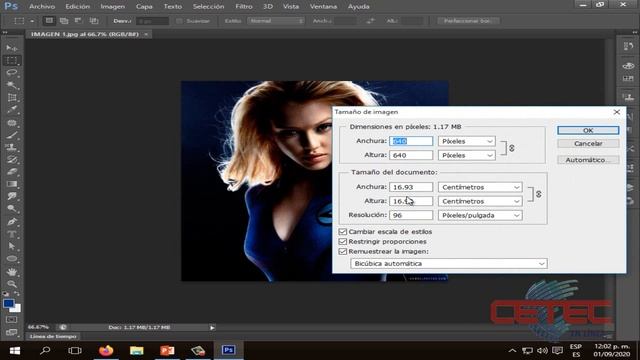Select the Zoom tool

(11, 284)
